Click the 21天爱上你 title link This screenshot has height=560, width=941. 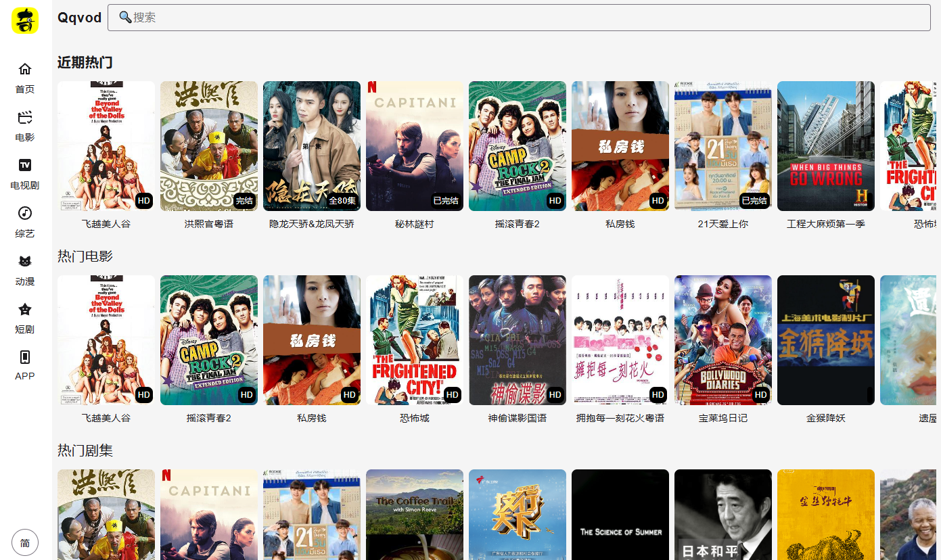pyautogui.click(x=723, y=224)
